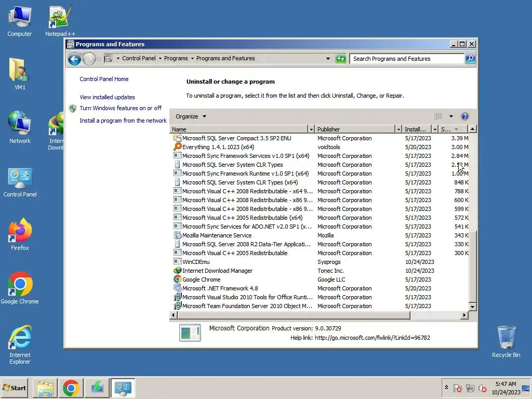532x399 pixels.
Task: Open the VM1 folder on desktop
Action: click(20, 74)
